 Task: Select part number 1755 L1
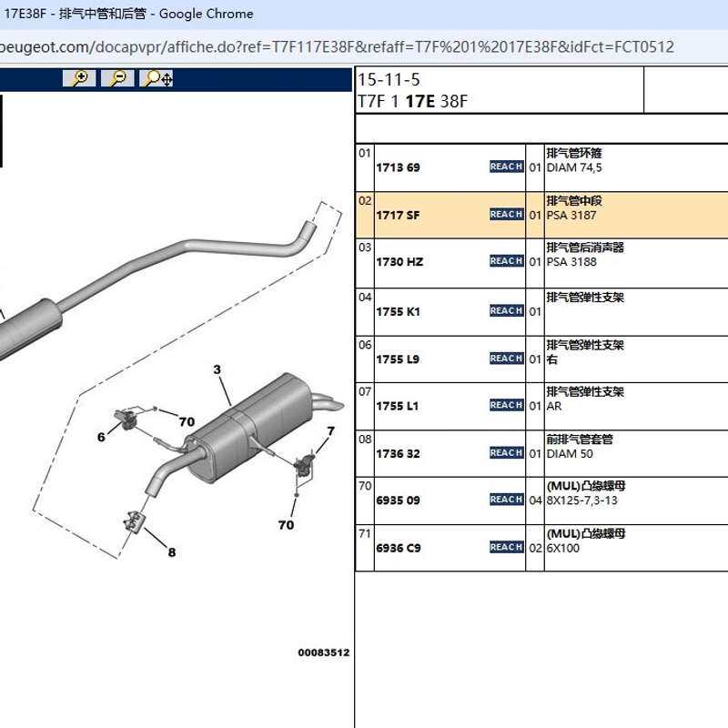point(398,406)
